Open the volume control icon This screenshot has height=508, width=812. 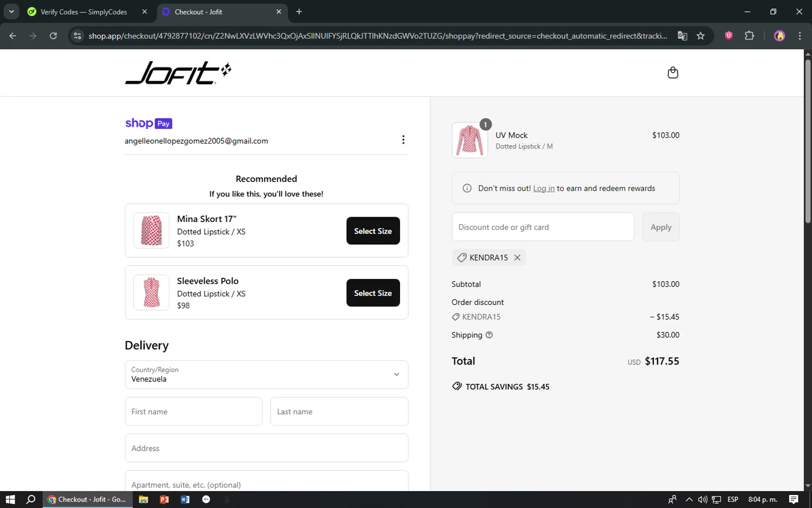703,499
